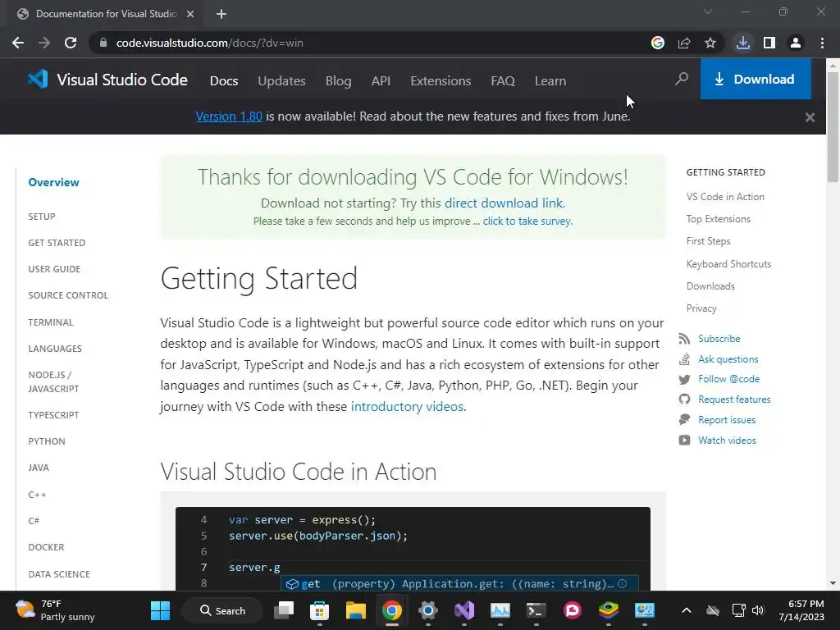Screen dimensions: 840x630
Task: Open the Version 1.80 link
Action: pos(229,116)
